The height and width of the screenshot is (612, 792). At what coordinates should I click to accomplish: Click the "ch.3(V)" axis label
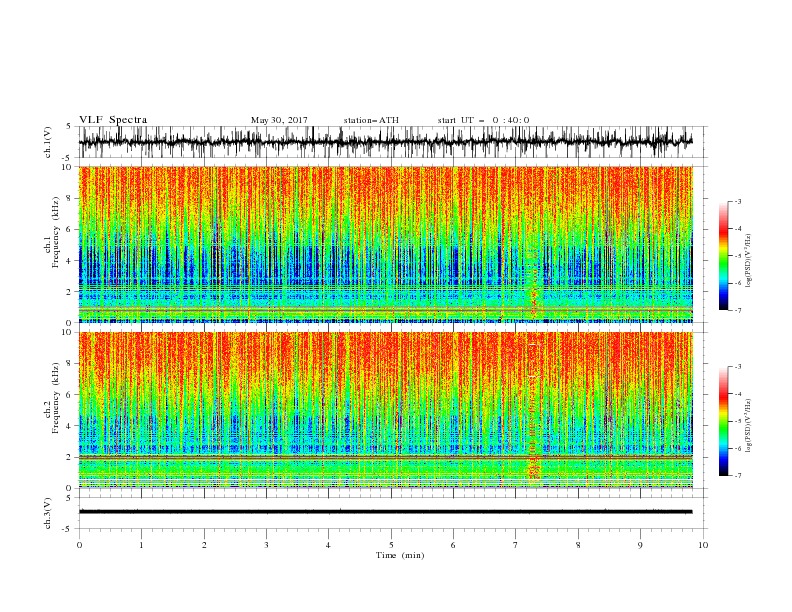pyautogui.click(x=48, y=513)
